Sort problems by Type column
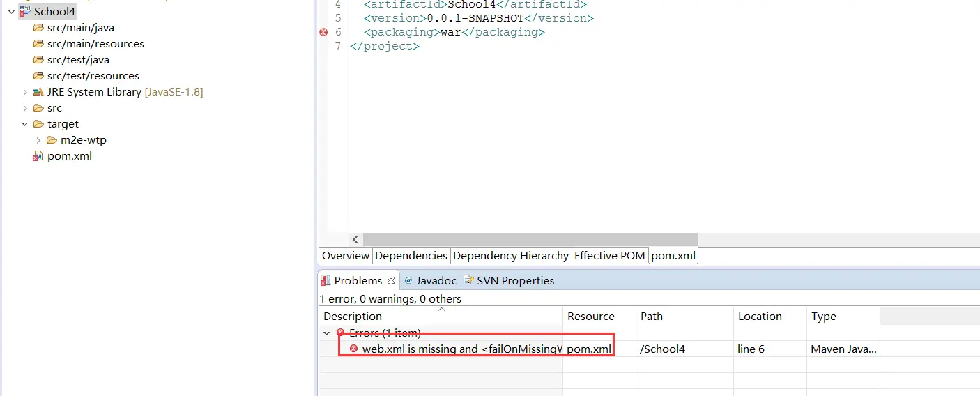The height and width of the screenshot is (396, 980). point(843,316)
